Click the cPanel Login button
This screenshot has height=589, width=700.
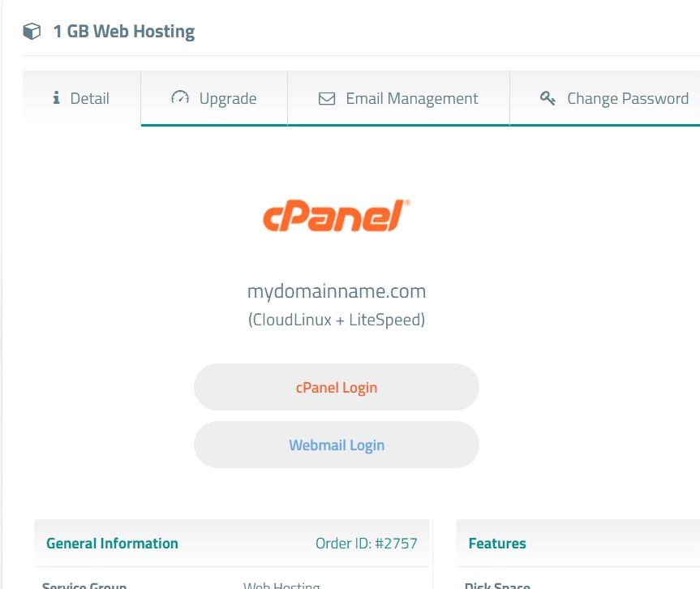(337, 387)
